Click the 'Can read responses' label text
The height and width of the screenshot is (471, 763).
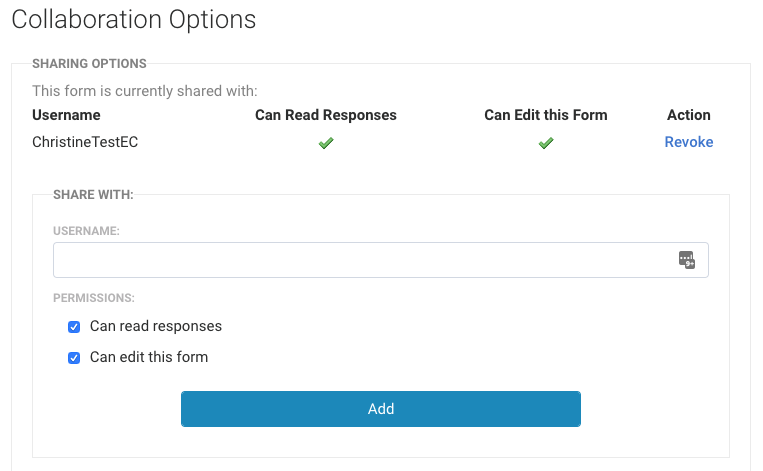(156, 326)
